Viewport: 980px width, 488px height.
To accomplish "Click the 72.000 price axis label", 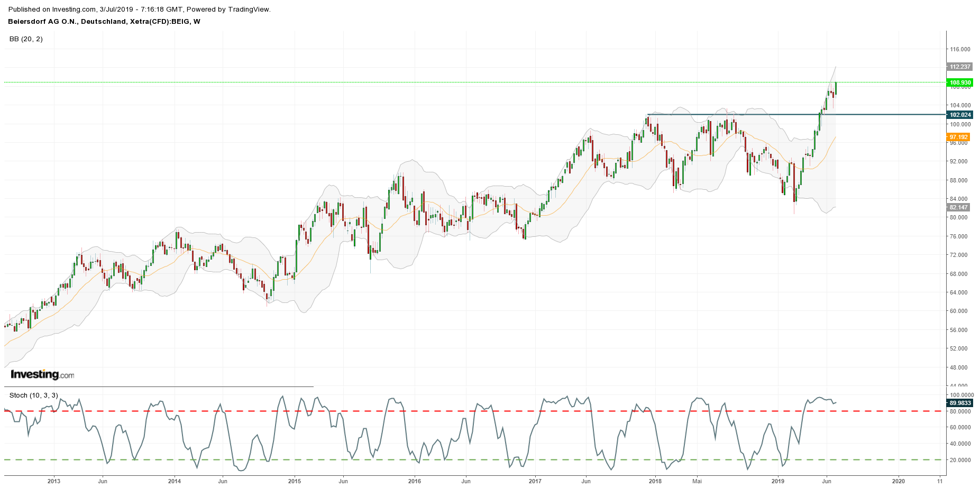I will [x=958, y=255].
